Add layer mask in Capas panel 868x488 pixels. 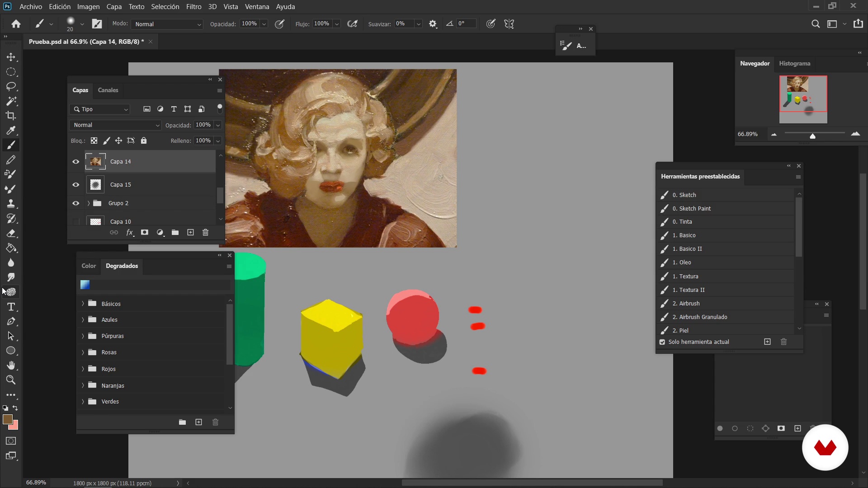145,232
